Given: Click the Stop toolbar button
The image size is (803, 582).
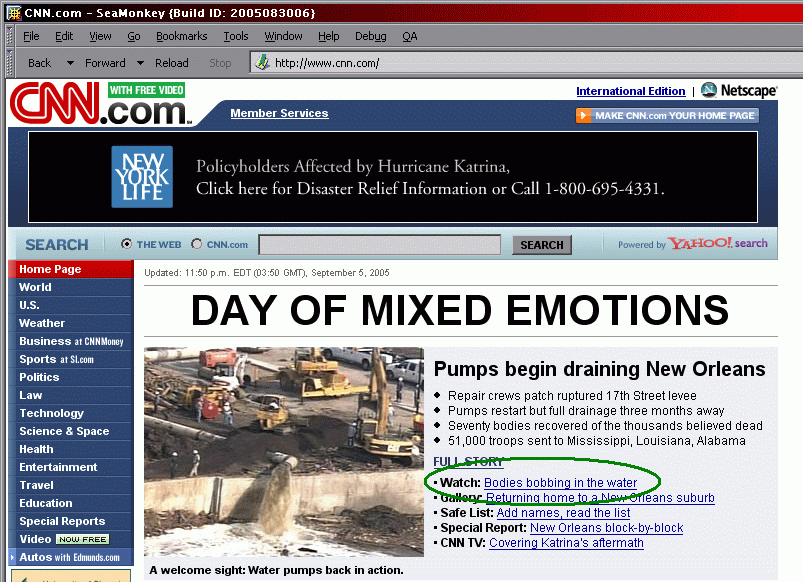Looking at the screenshot, I should click(220, 63).
